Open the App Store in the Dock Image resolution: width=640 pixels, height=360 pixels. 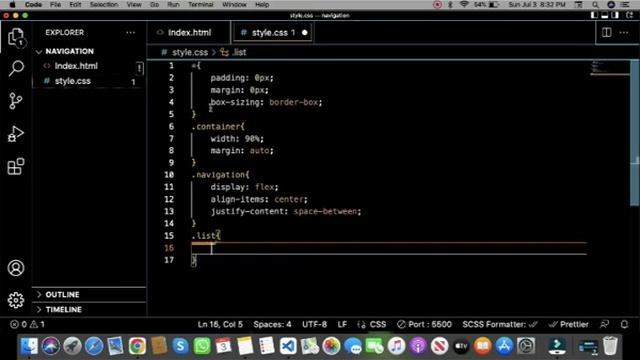pyautogui.click(x=504, y=346)
